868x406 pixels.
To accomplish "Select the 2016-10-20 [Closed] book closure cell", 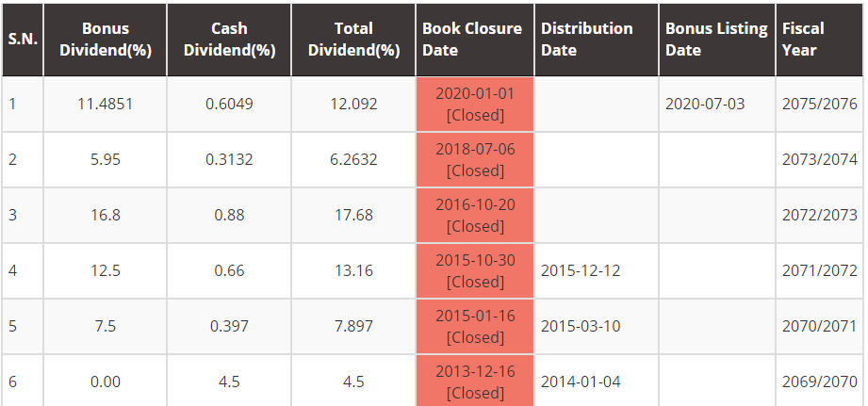I will pos(475,216).
